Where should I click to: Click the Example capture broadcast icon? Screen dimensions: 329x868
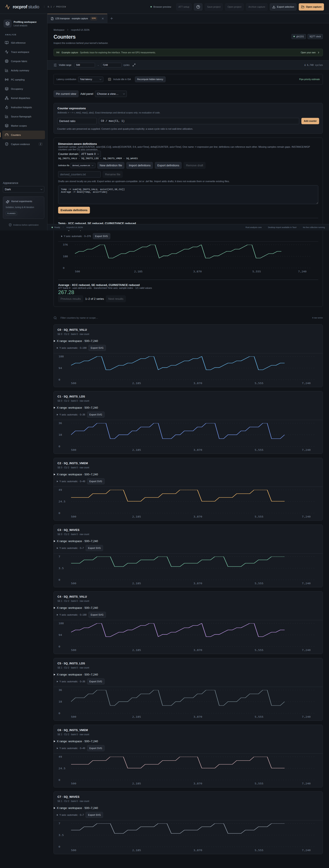pyautogui.click(x=58, y=53)
